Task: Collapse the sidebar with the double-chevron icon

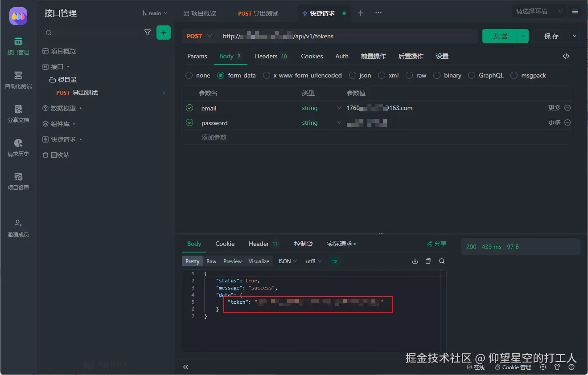Action: 185,367
